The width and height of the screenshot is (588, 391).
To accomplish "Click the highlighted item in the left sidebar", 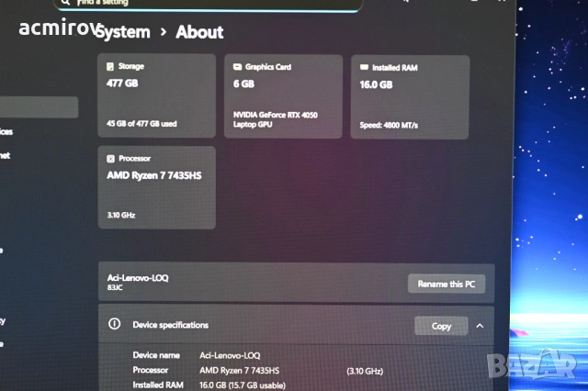I will [x=39, y=107].
